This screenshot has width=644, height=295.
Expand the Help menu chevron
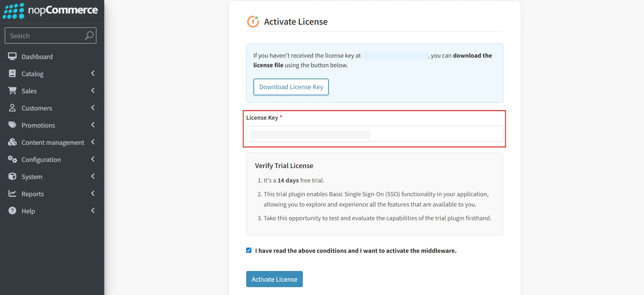point(93,211)
